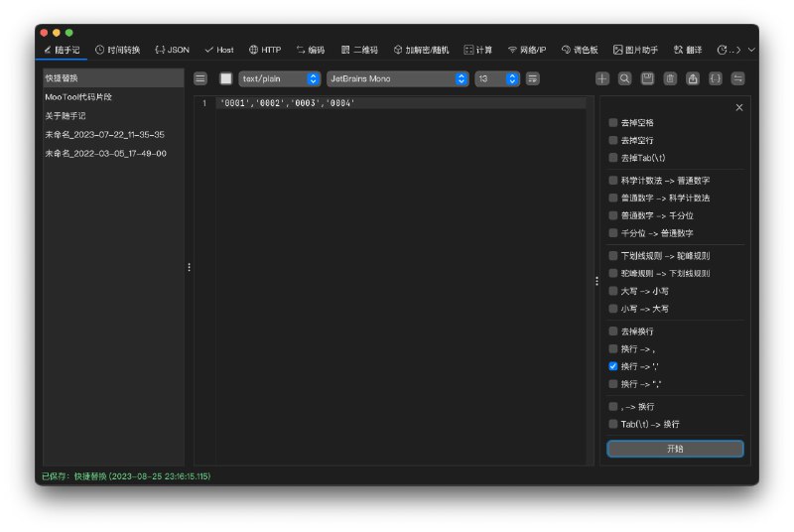
Task: Open the JetBrains Mono font dropdown
Action: pyautogui.click(x=398, y=78)
